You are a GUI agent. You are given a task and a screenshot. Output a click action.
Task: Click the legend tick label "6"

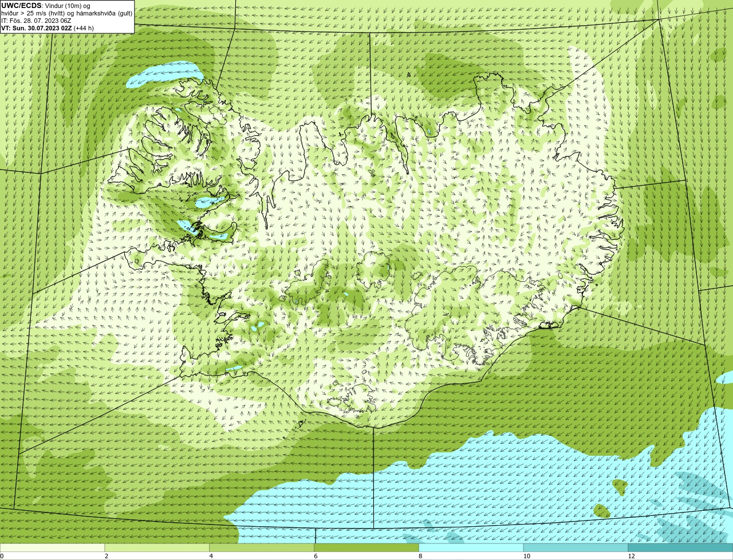pyautogui.click(x=316, y=556)
